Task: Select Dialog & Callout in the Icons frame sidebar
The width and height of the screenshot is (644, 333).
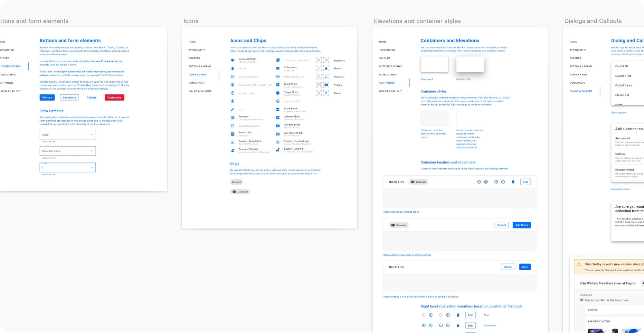Action: [x=200, y=91]
